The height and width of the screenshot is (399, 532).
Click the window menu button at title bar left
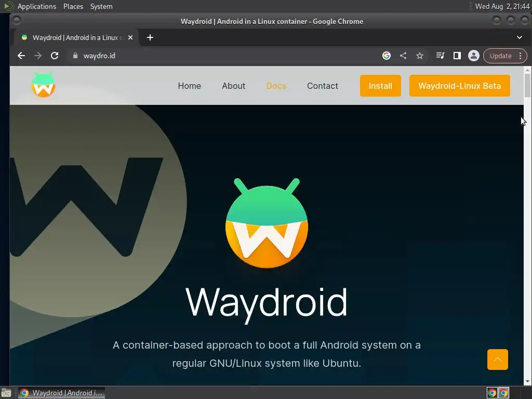16,21
